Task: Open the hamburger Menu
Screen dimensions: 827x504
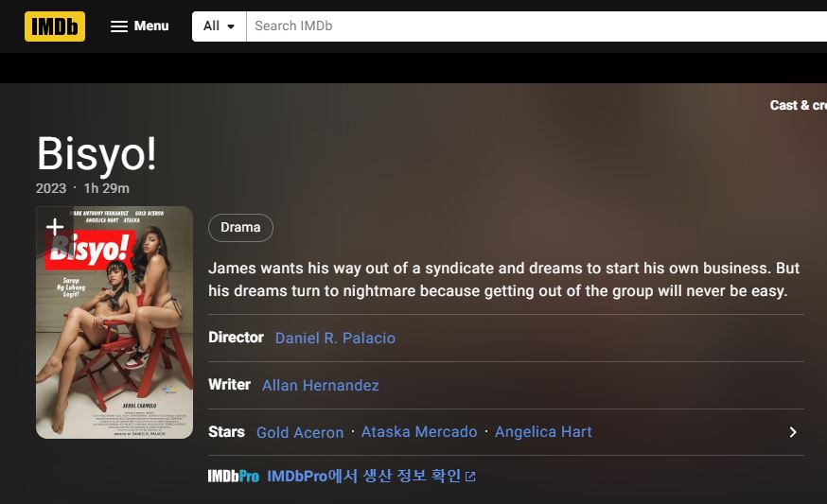Action: [139, 26]
